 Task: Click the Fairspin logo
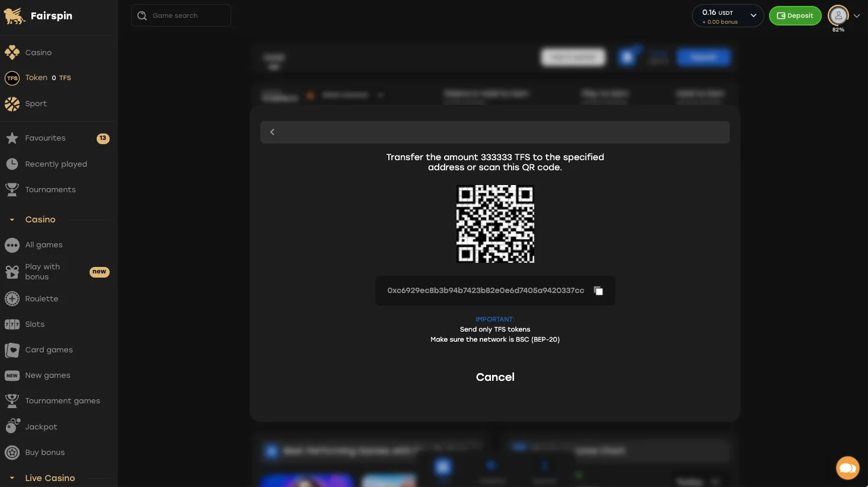click(38, 16)
